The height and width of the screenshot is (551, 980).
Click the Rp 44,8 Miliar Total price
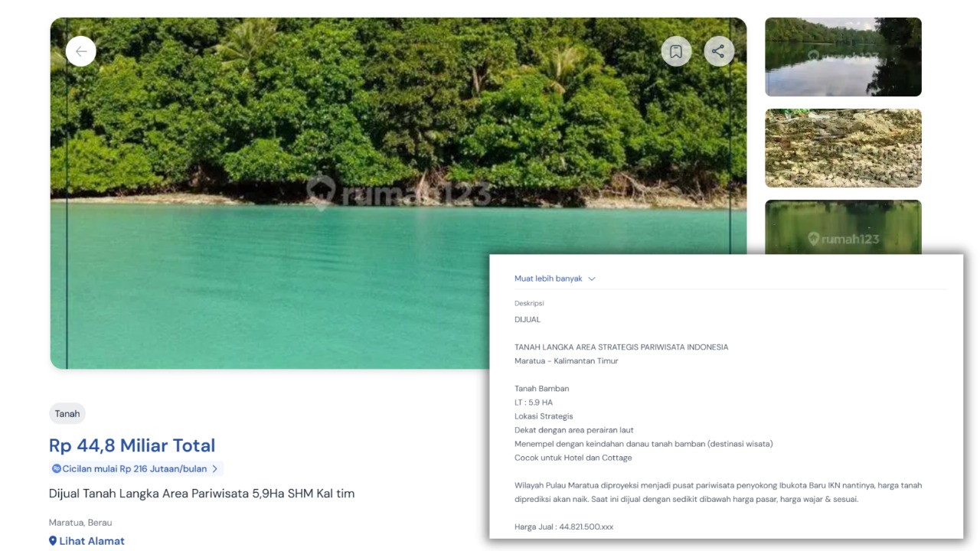click(132, 445)
